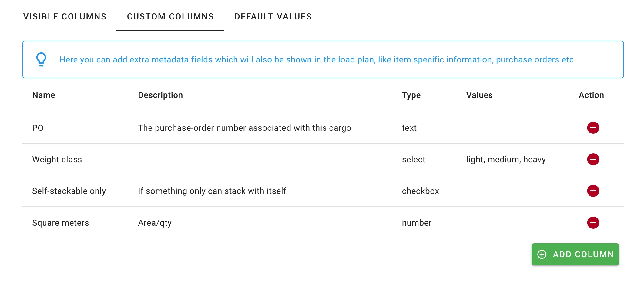Click the red minus beside checkbox type row
Screen dimensions: 644x307
coord(593,191)
